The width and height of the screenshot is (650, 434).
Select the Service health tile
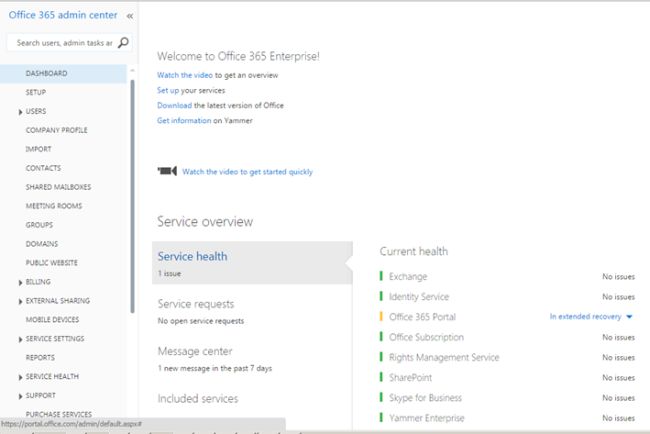pyautogui.click(x=252, y=263)
